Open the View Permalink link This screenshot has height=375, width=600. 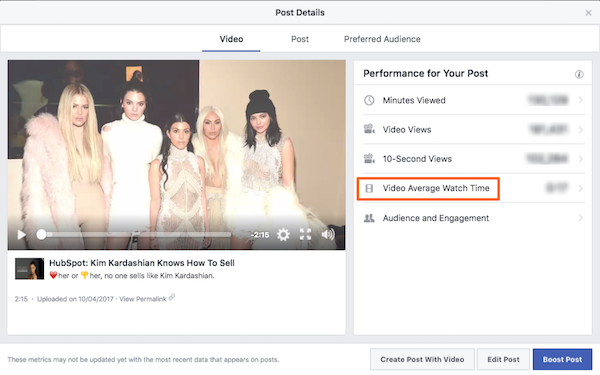pos(143,299)
